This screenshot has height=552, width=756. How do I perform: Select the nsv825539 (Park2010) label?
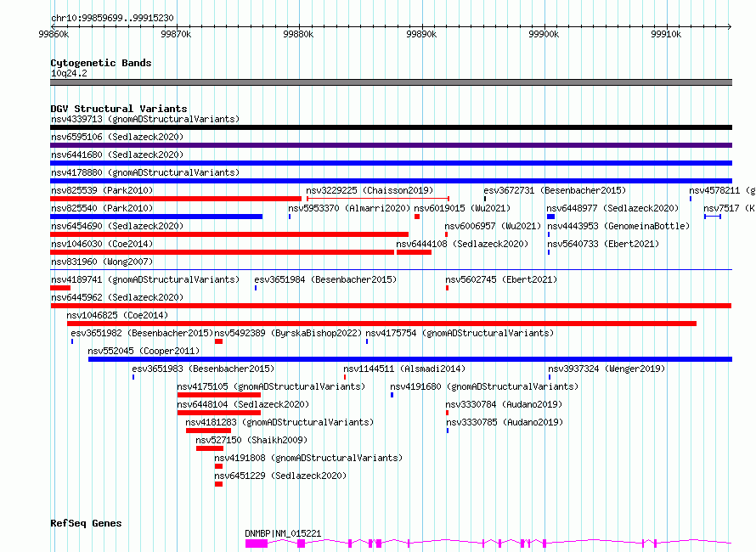102,190
